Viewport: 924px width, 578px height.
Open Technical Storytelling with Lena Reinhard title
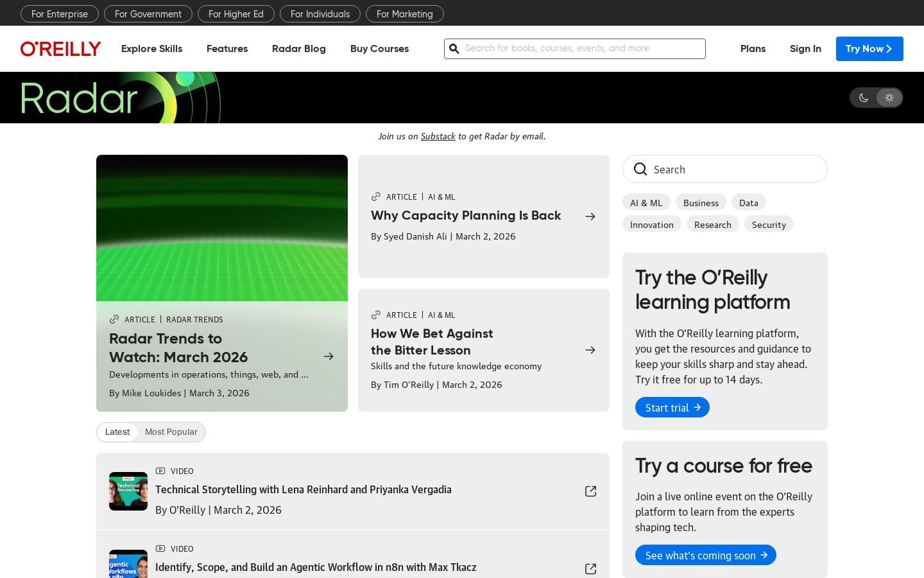click(x=304, y=489)
